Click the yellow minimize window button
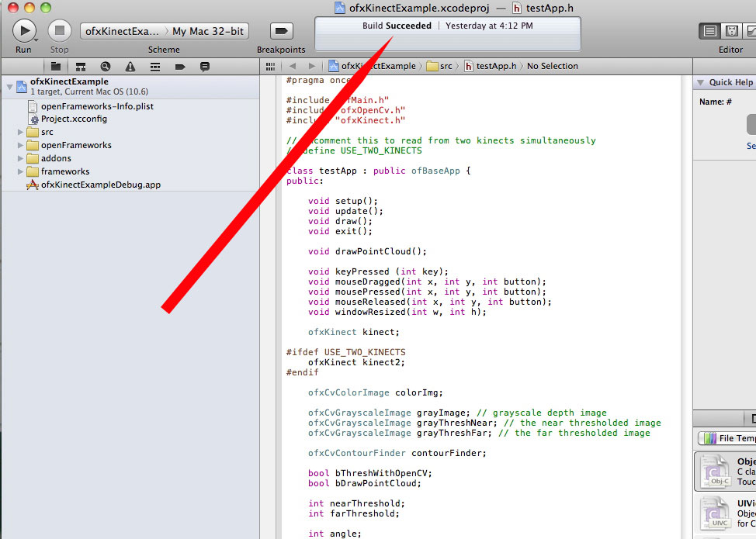Screen dimensions: 756x539 point(29,7)
